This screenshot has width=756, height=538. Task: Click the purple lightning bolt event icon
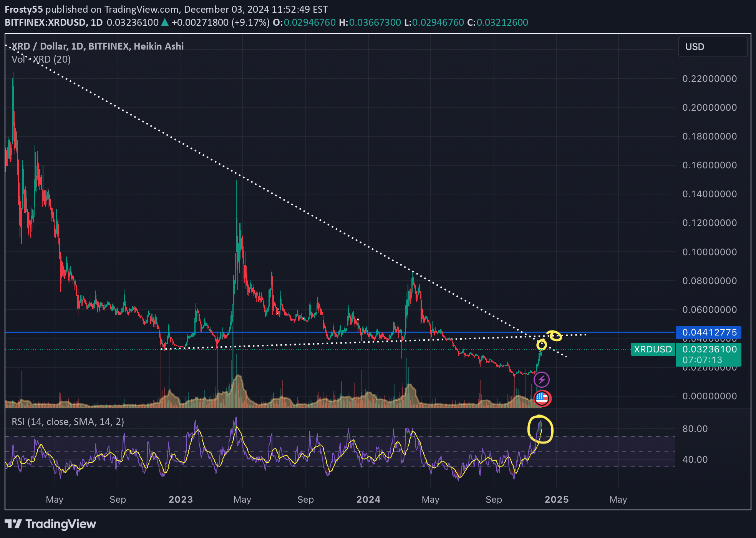[x=541, y=380]
